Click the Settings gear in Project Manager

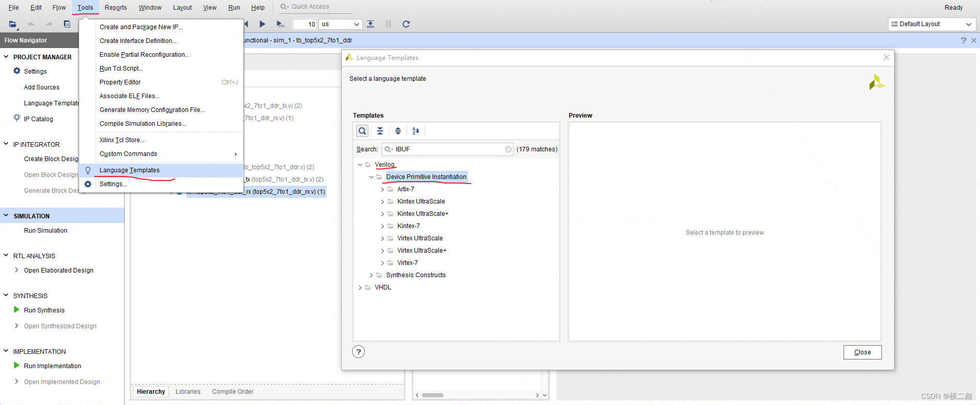[17, 71]
